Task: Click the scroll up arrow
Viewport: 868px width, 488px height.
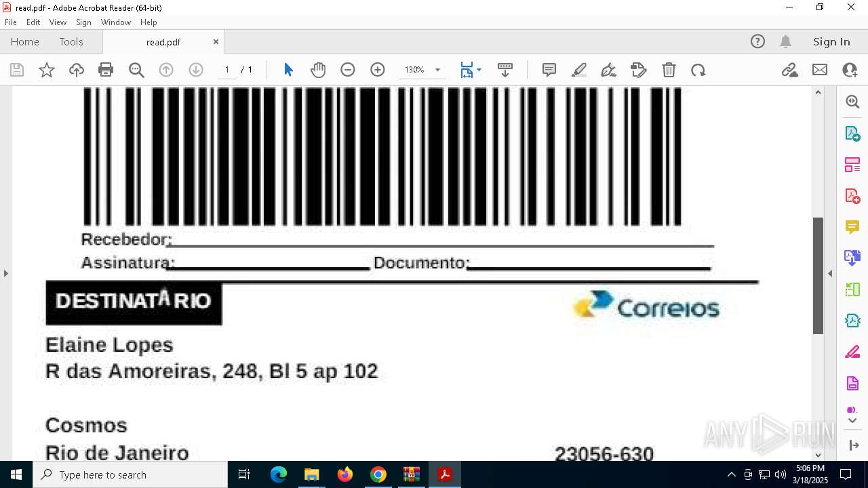Action: tap(818, 92)
